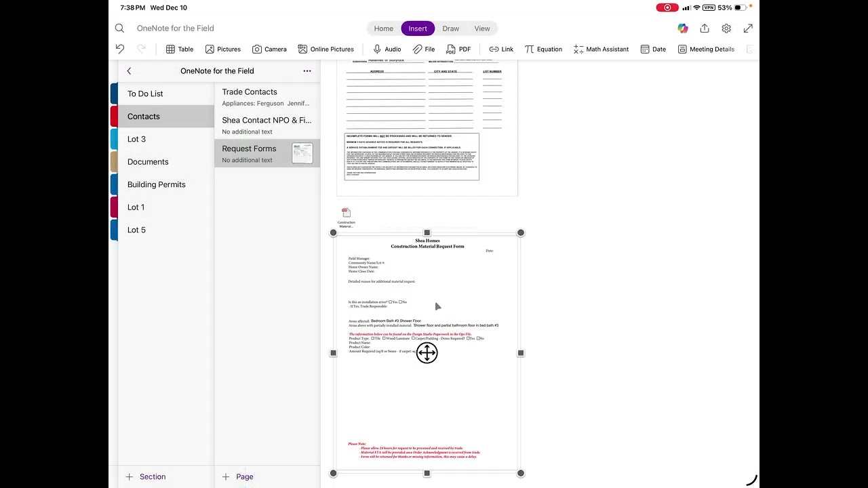Check the Carpet/Padding product type box
This screenshot has width=868, height=488.
(x=413, y=338)
